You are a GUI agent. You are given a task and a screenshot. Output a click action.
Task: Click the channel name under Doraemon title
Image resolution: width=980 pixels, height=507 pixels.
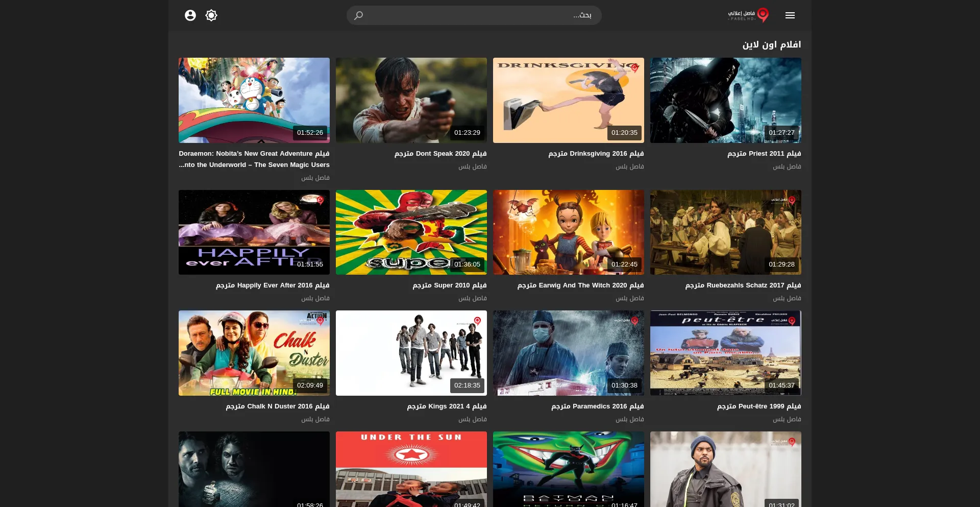point(315,178)
